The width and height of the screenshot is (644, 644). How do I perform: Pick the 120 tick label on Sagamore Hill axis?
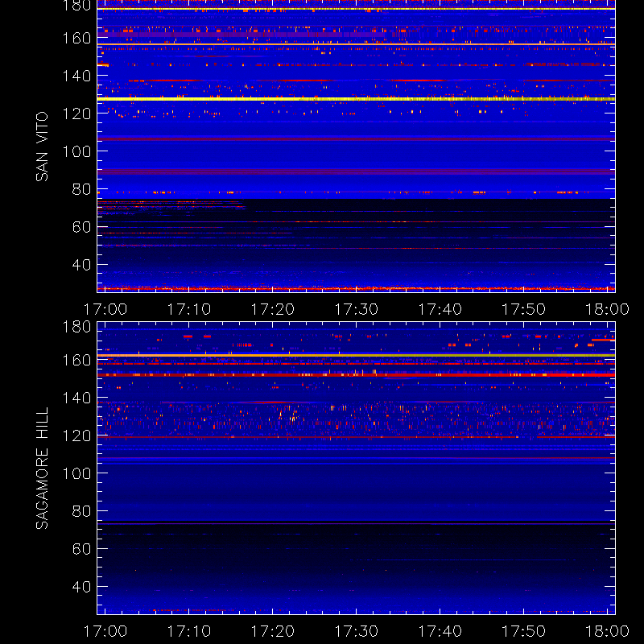(76, 436)
